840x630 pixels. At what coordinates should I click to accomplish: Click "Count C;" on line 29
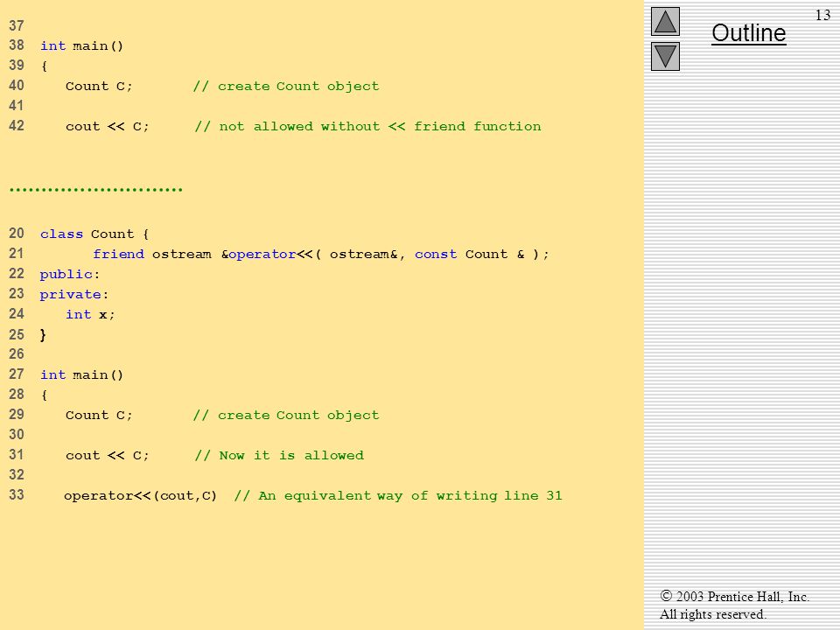click(99, 415)
